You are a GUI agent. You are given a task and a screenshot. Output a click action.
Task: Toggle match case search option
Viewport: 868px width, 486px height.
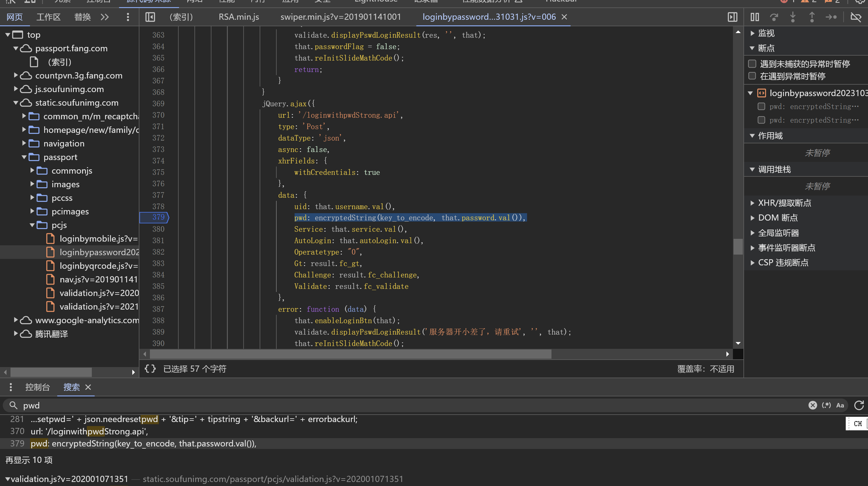point(840,405)
